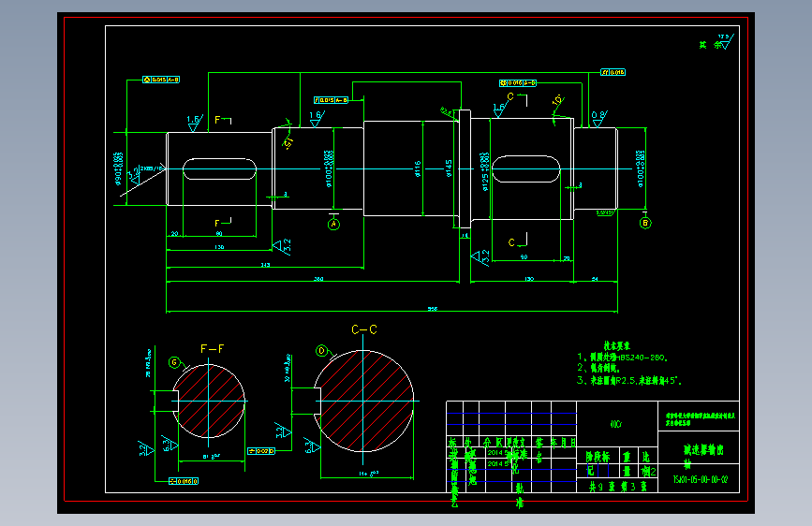
Task: Select the HBS240-280 heat treatment note
Action: 623,358
